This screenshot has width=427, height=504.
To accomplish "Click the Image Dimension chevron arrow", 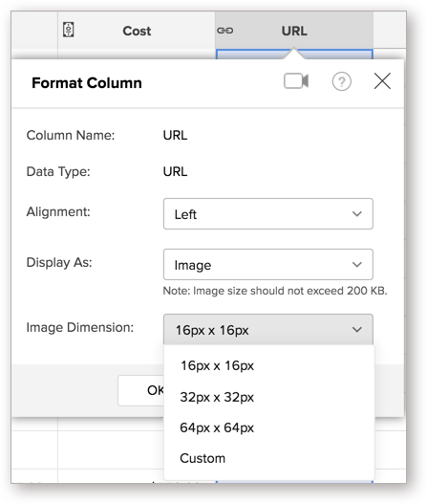I will tap(357, 329).
